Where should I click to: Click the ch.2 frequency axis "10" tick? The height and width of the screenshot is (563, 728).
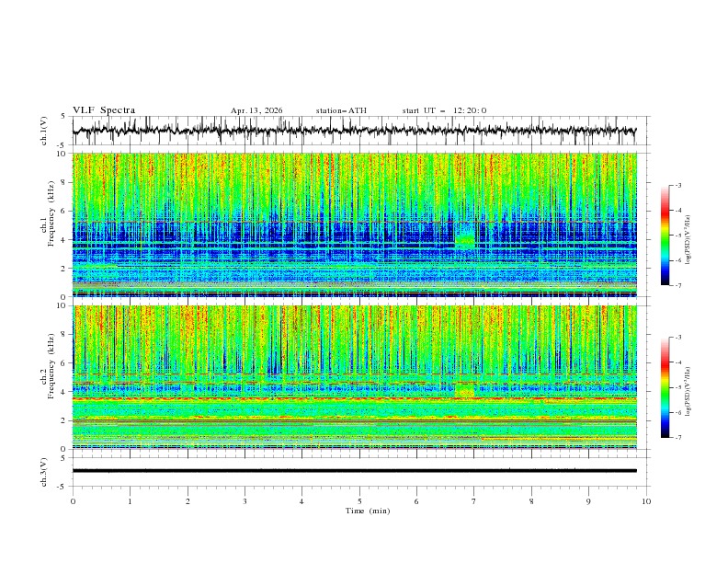(x=63, y=305)
